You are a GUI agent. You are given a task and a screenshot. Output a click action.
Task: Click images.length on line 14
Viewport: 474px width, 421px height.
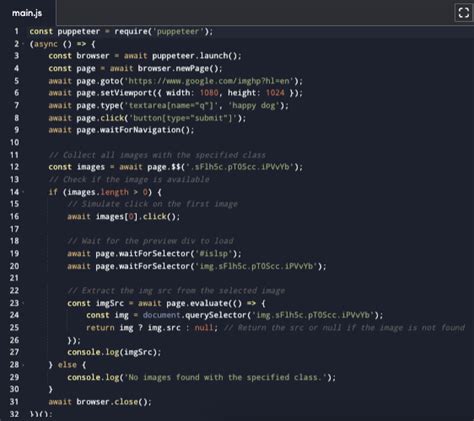[98, 192]
